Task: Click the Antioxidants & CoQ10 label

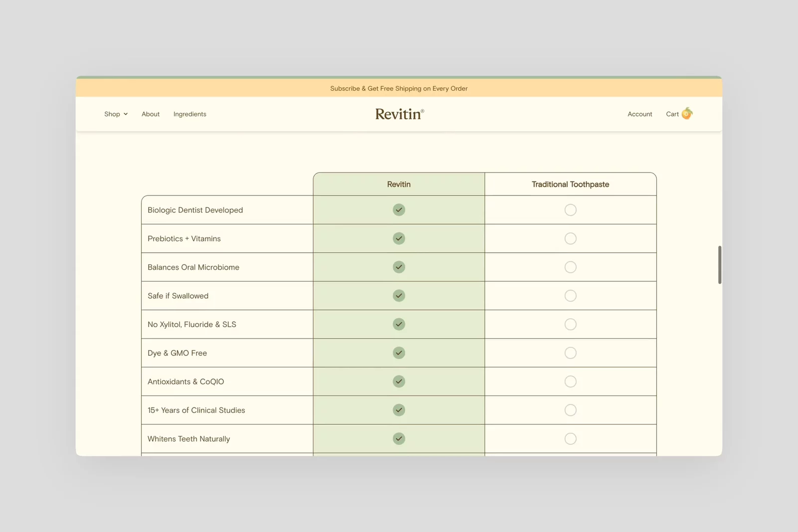Action: (x=186, y=382)
